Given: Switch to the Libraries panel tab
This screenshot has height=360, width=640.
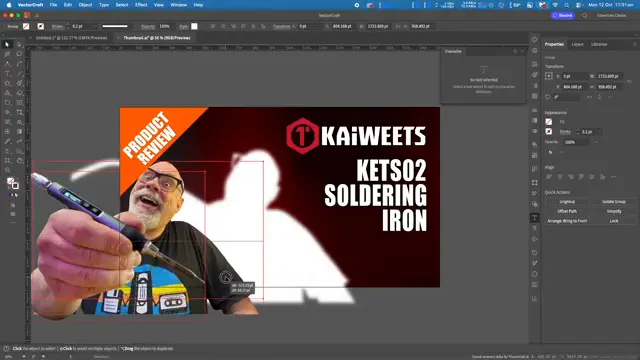Looking at the screenshot, I should tap(599, 44).
